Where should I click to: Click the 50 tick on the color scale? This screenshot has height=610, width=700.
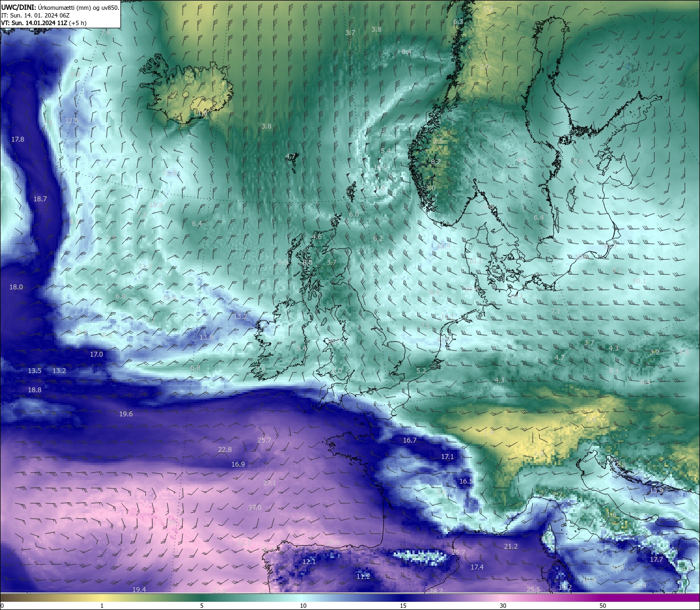[603, 606]
